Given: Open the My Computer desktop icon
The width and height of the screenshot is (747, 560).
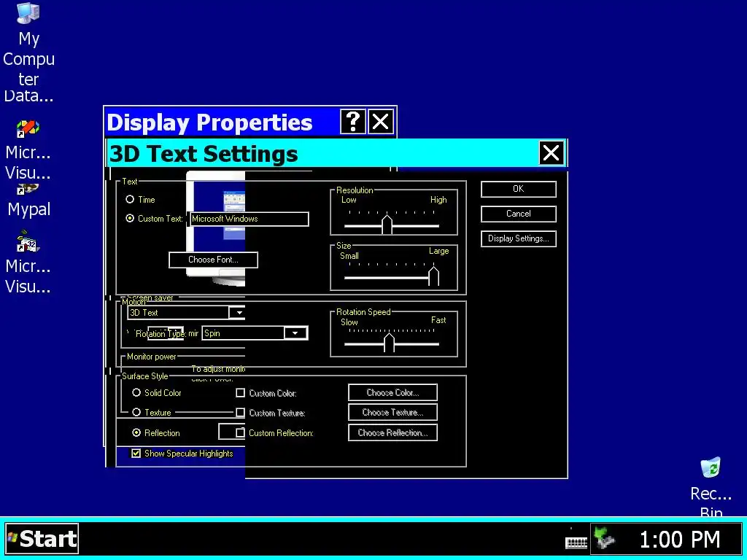Looking at the screenshot, I should [28, 44].
